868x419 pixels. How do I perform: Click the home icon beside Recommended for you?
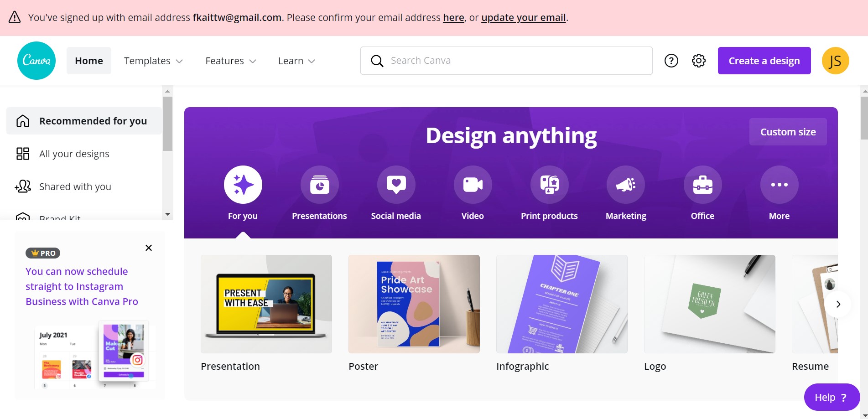(x=23, y=121)
